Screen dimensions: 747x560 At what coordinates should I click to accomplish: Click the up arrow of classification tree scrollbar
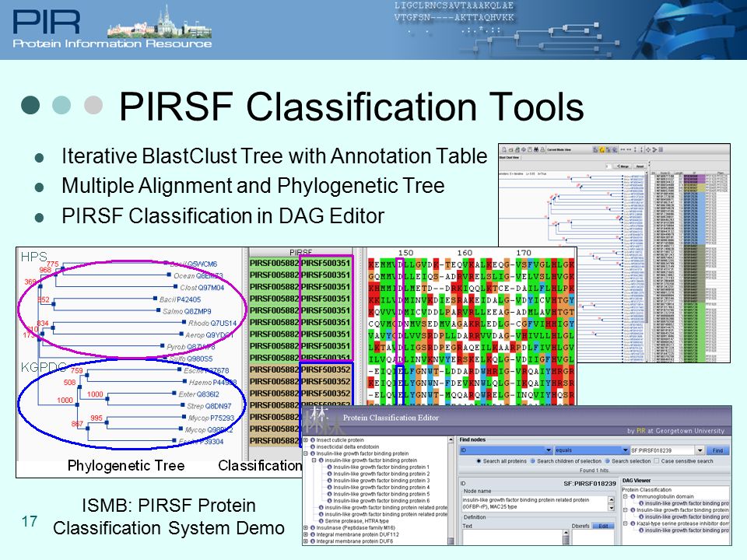point(451,439)
